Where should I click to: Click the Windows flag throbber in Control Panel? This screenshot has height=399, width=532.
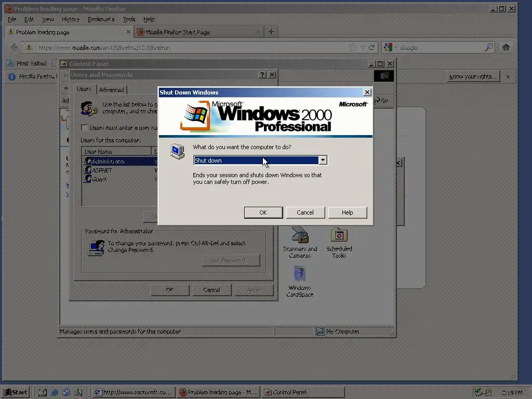point(384,76)
